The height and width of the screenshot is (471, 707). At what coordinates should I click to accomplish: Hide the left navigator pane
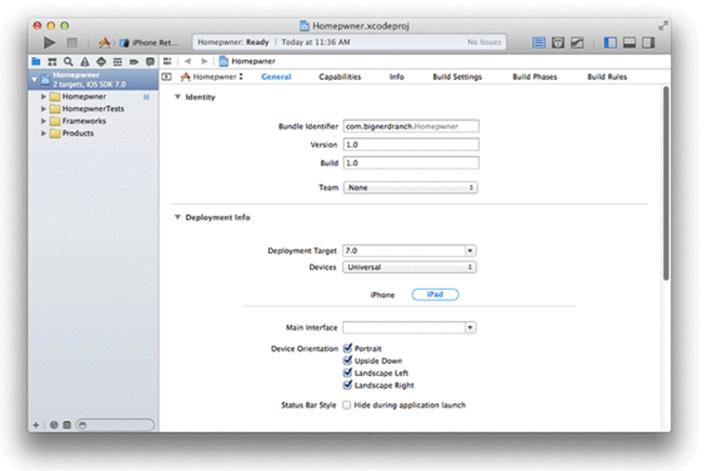[610, 42]
